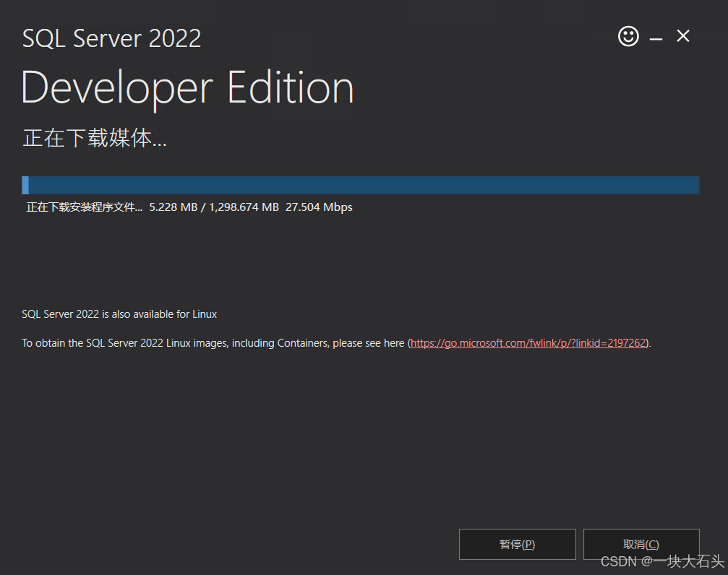Close the SQL Server installer window
The width and height of the screenshot is (728, 575).
click(x=683, y=35)
